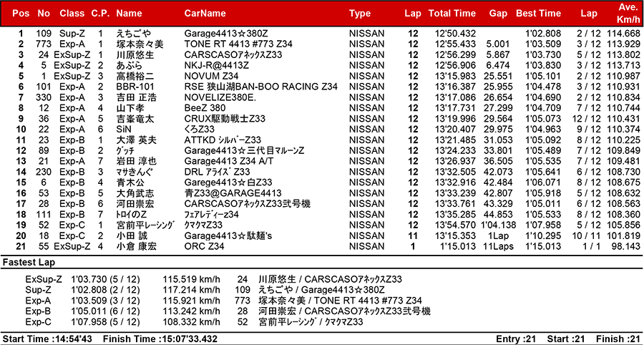Select the 'Finish Time :15:07'33.432' text
The width and height of the screenshot is (644, 345).
point(160,339)
